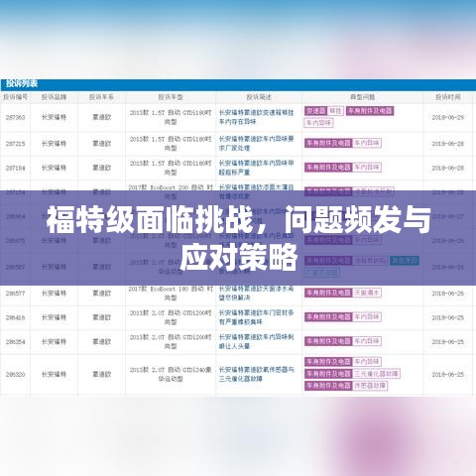Click the 投诉编号 column header

15,97
